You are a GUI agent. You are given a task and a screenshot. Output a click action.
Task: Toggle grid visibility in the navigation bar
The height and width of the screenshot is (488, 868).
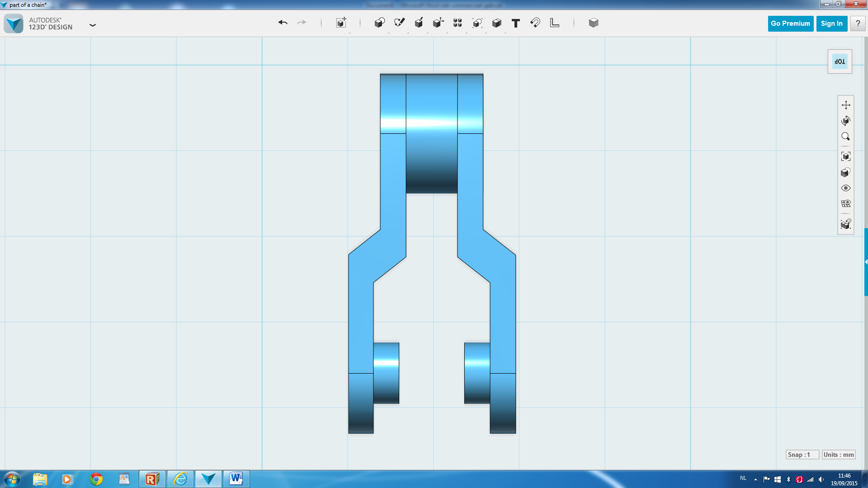click(846, 204)
